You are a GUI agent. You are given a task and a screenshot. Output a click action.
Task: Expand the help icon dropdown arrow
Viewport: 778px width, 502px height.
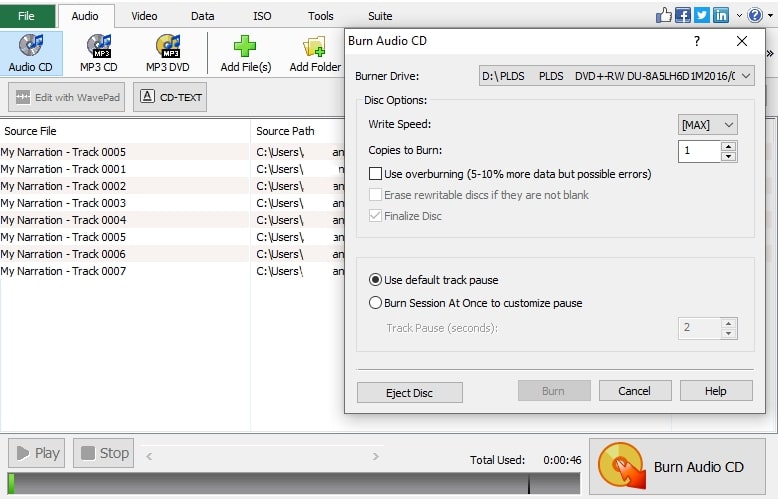click(x=771, y=15)
